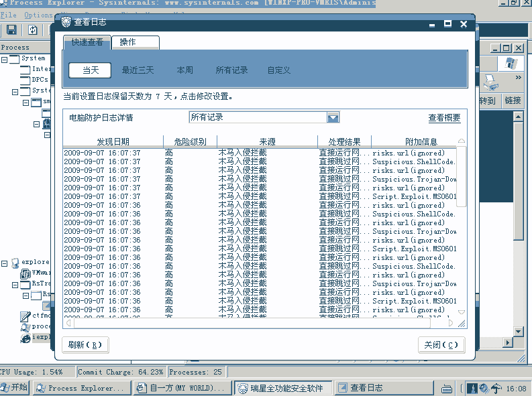Open the File menu in Process Explorer
The height and width of the screenshot is (396, 532).
[9, 15]
